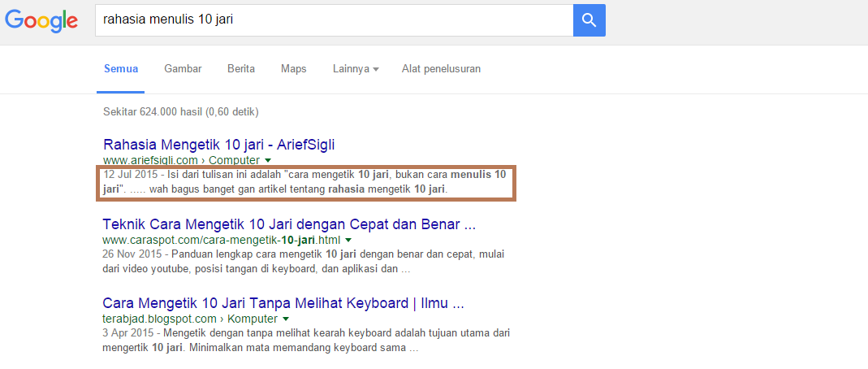
Task: Click the arrow beside terabjad.blogspot.com › Komputer
Action: pos(286,319)
